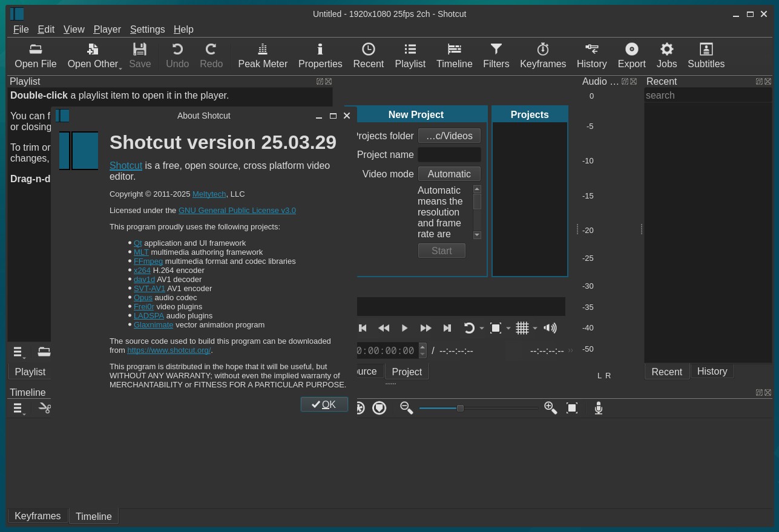Open the Export panel
Image resolution: width=779 pixels, height=532 pixels.
pos(631,56)
